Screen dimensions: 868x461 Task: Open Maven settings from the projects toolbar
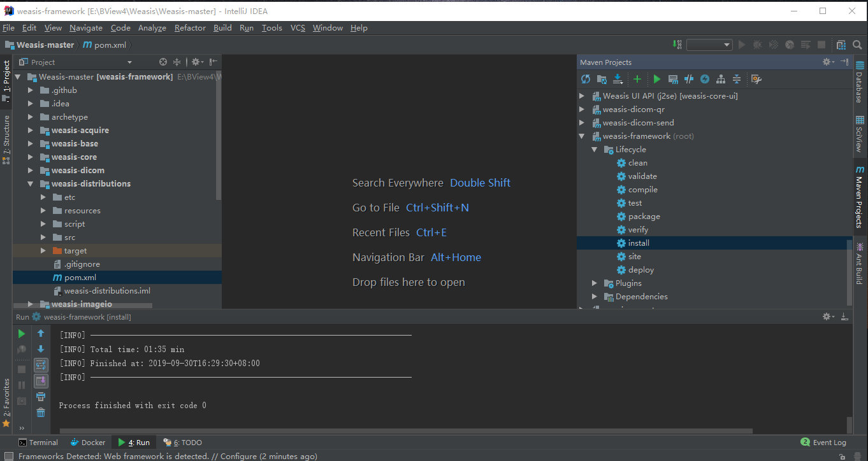coord(756,78)
